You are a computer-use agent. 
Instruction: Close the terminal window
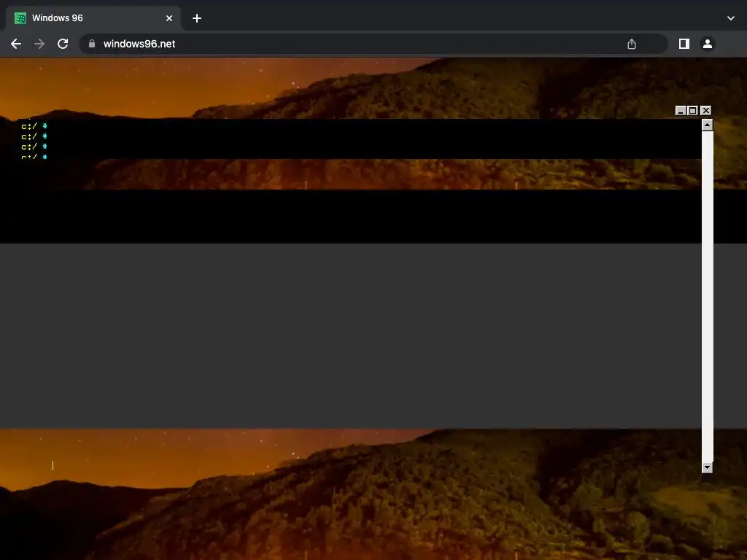click(x=706, y=111)
